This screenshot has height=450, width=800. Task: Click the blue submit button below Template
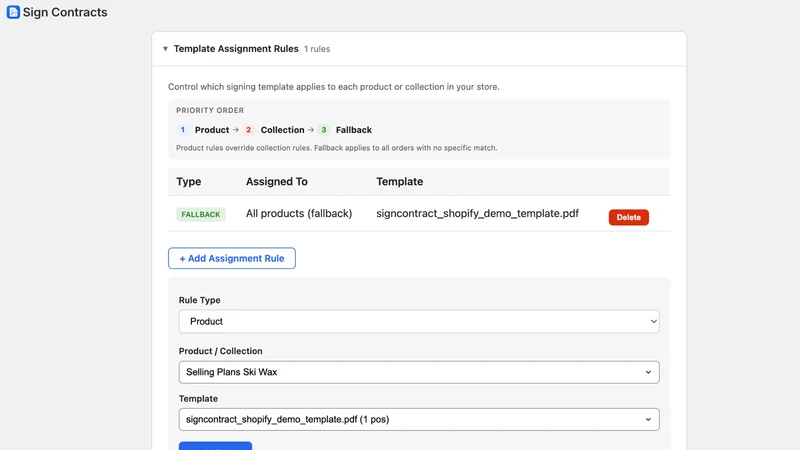(x=215, y=445)
